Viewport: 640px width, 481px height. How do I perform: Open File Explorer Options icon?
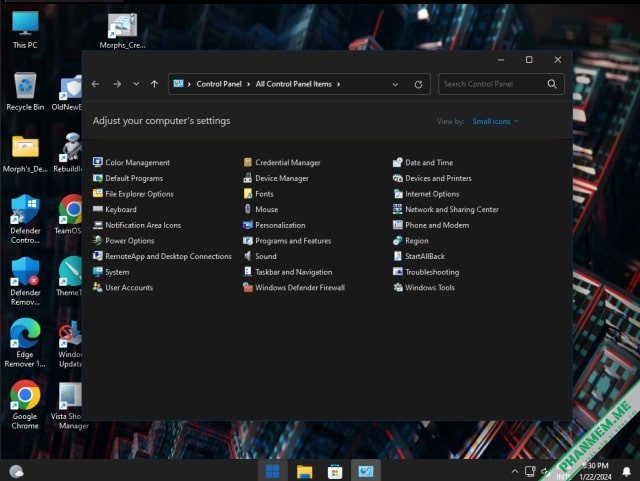point(98,194)
